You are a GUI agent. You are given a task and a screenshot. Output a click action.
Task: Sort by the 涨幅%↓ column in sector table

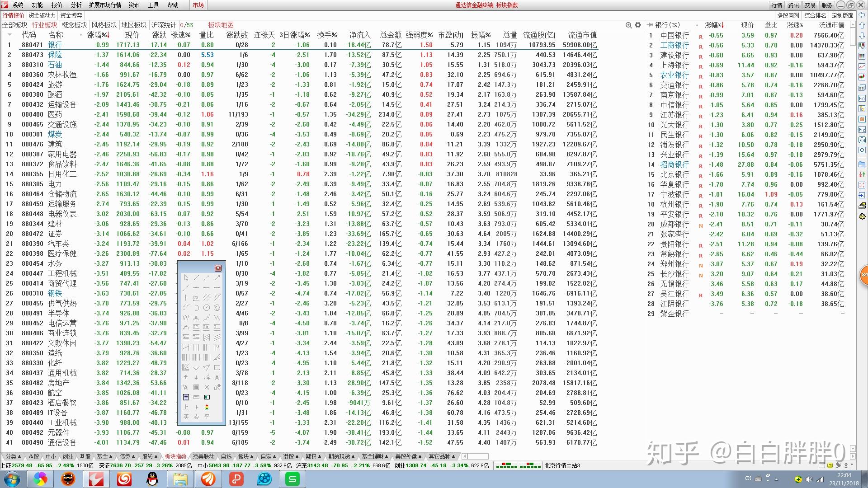pos(99,35)
